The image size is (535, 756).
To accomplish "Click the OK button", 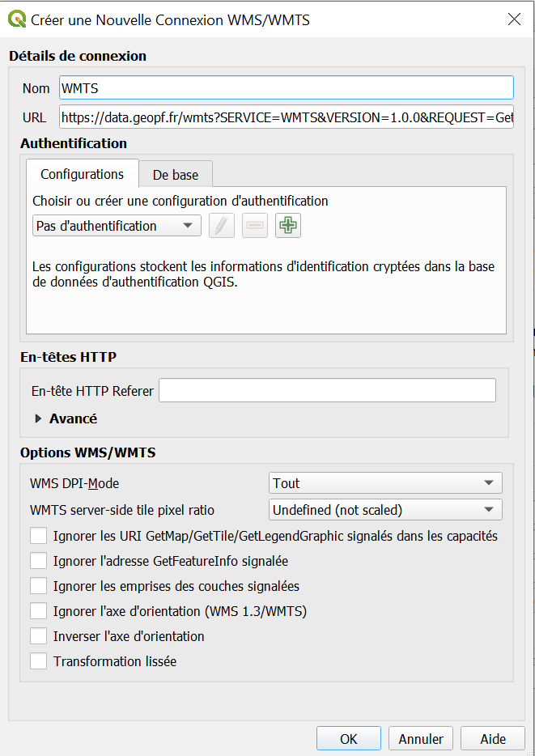I will click(x=348, y=738).
